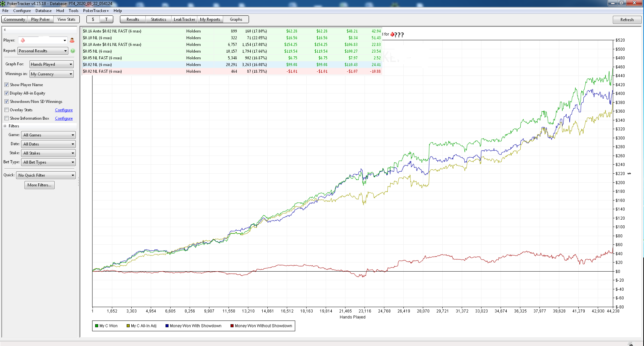This screenshot has width=644, height=346.
Task: Disable Display All-in Equity checkbox
Action: pos(6,93)
